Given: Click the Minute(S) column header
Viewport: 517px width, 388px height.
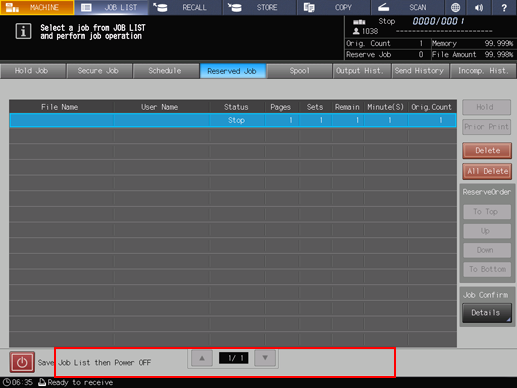Looking at the screenshot, I should click(386, 107).
